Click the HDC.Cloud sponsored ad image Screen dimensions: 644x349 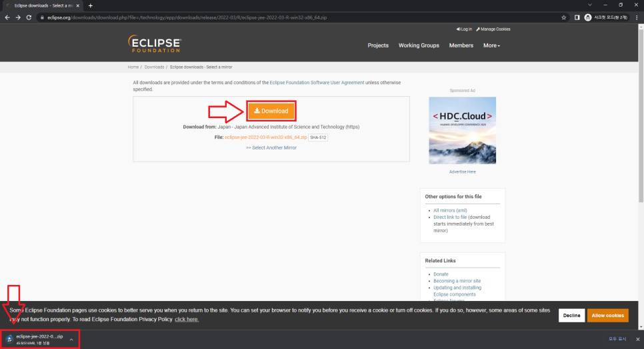coord(462,130)
